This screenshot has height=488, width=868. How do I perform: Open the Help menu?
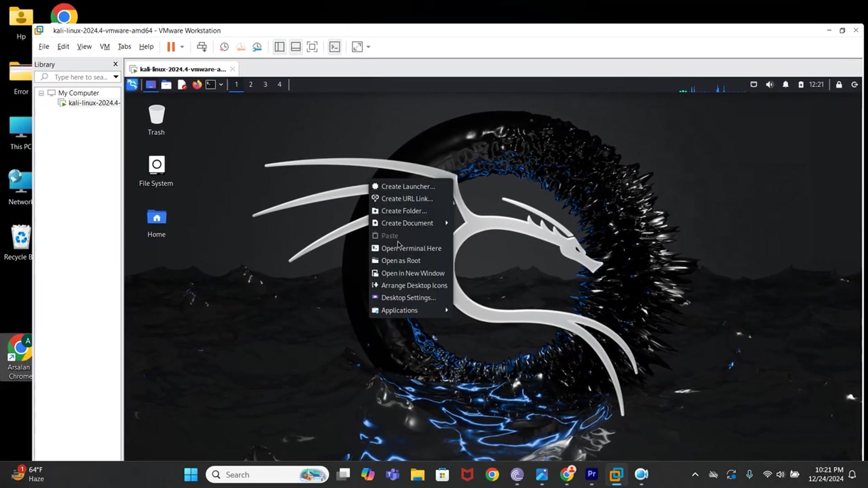click(146, 47)
